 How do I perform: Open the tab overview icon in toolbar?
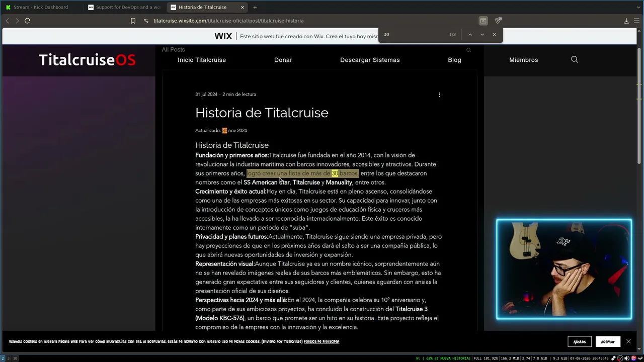coord(483,21)
